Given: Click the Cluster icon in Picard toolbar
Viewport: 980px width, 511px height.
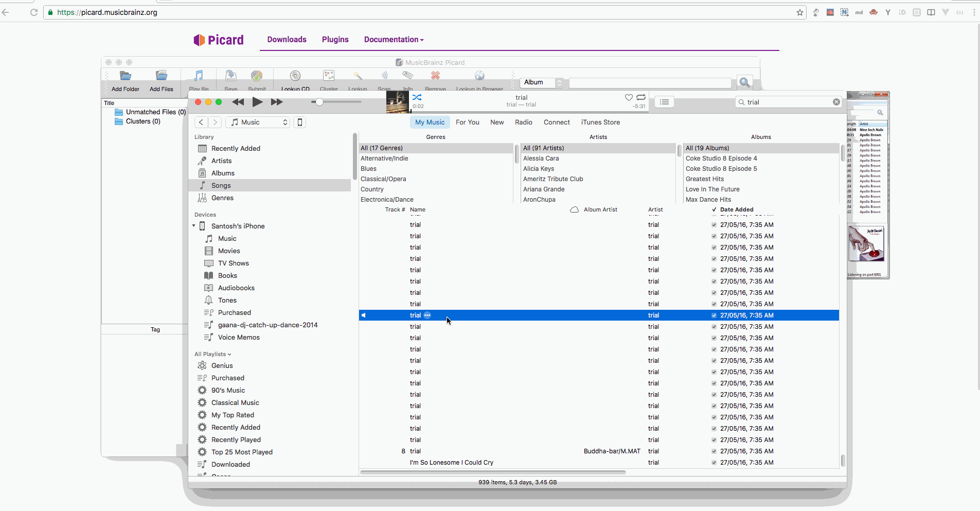Looking at the screenshot, I should (x=329, y=76).
